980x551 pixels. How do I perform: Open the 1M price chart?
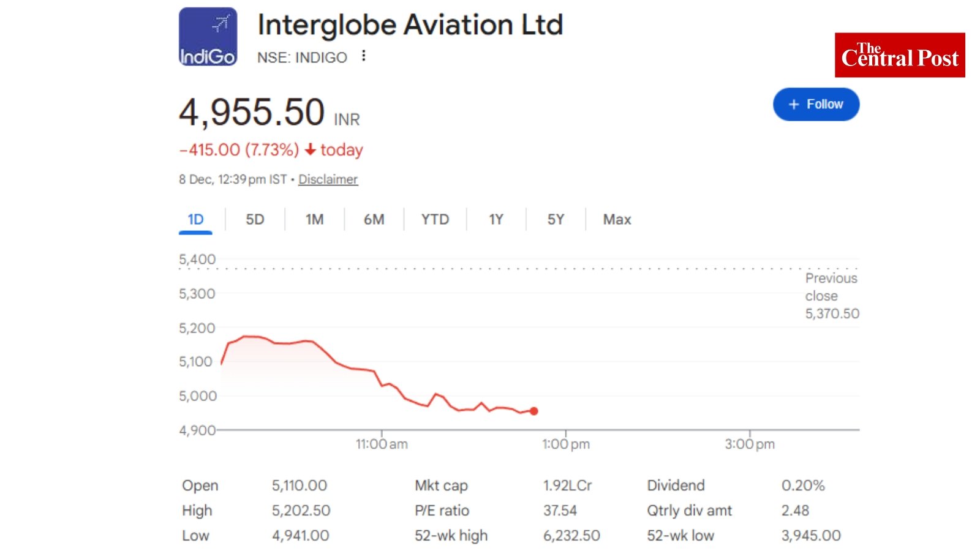coord(314,219)
